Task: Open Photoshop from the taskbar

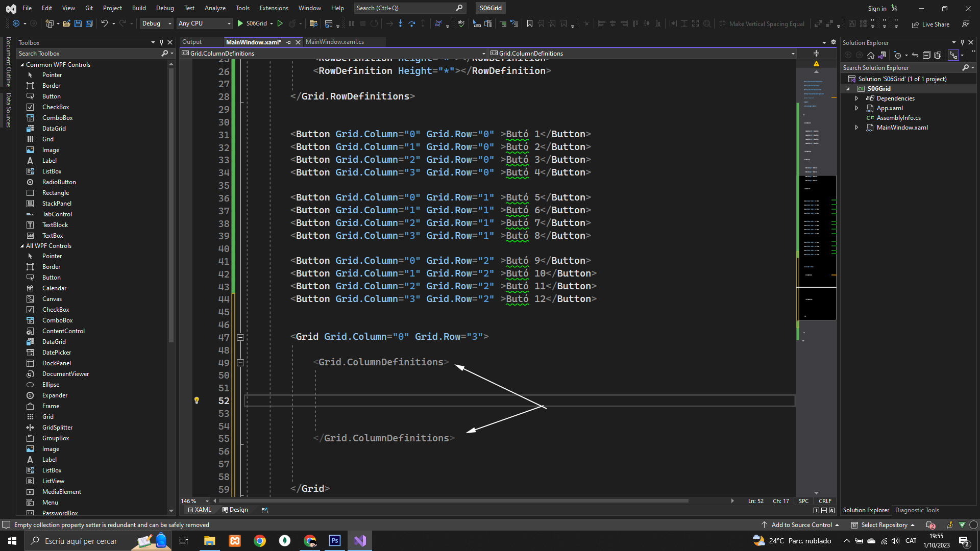Action: point(335,541)
